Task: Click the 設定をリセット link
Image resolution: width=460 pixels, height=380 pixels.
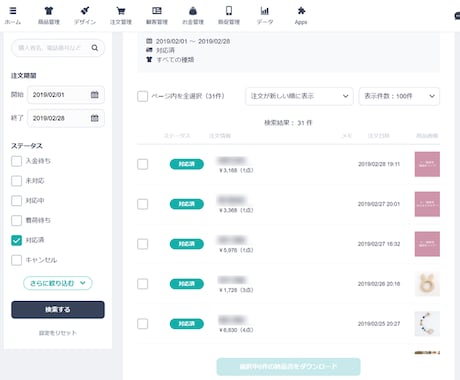Action: [58, 333]
